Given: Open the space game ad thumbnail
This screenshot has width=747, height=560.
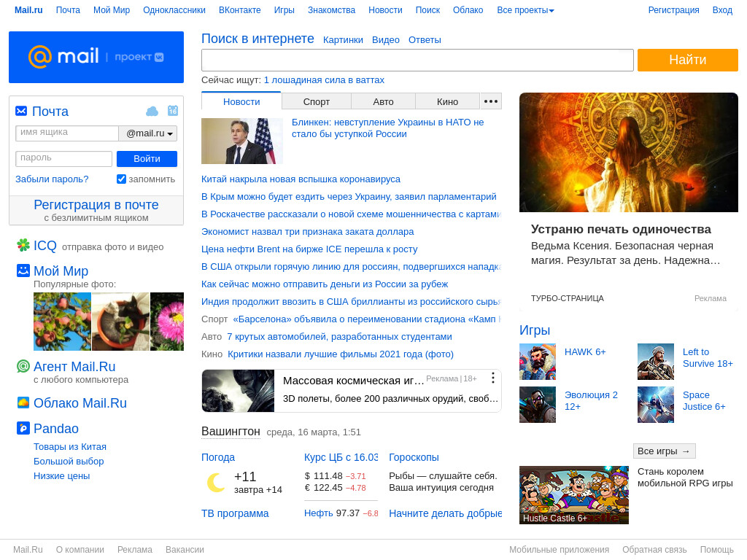Looking at the screenshot, I should (239, 391).
